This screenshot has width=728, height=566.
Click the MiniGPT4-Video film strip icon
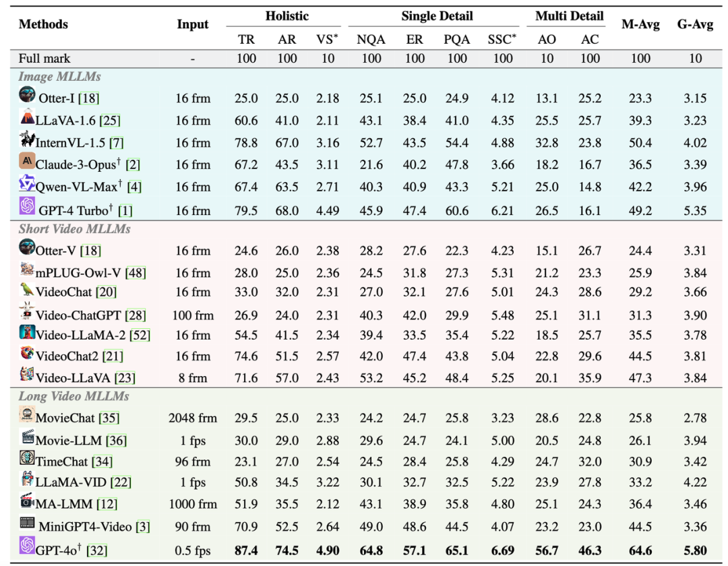28,523
